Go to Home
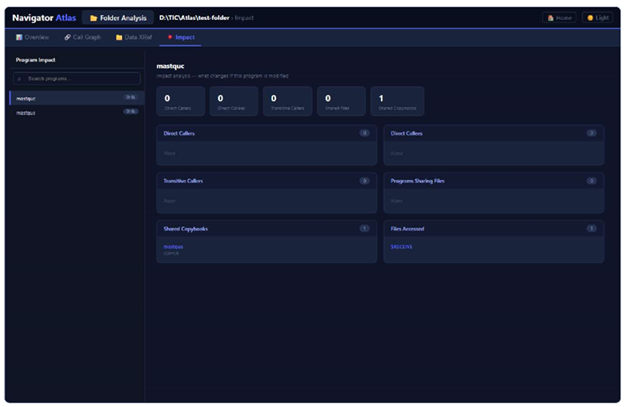This screenshot has width=628, height=407. click(x=559, y=18)
